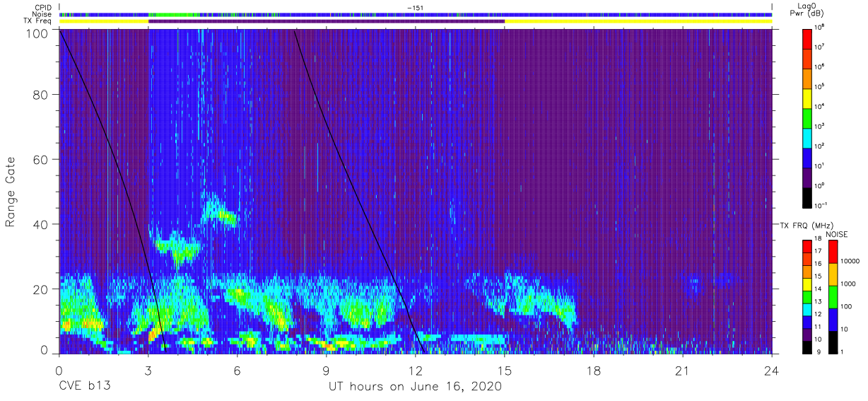Click x-axis tick label '6'
The width and height of the screenshot is (868, 401).
coord(237,370)
